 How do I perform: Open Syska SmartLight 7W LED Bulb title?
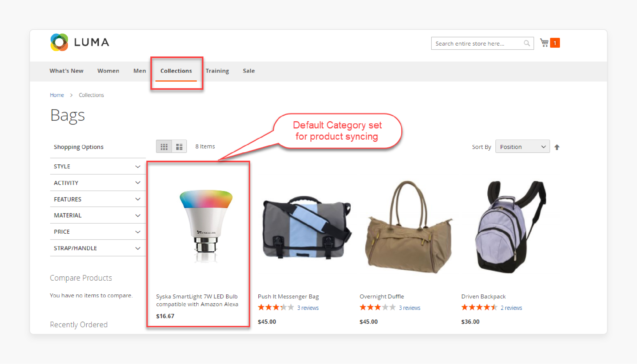(x=197, y=300)
